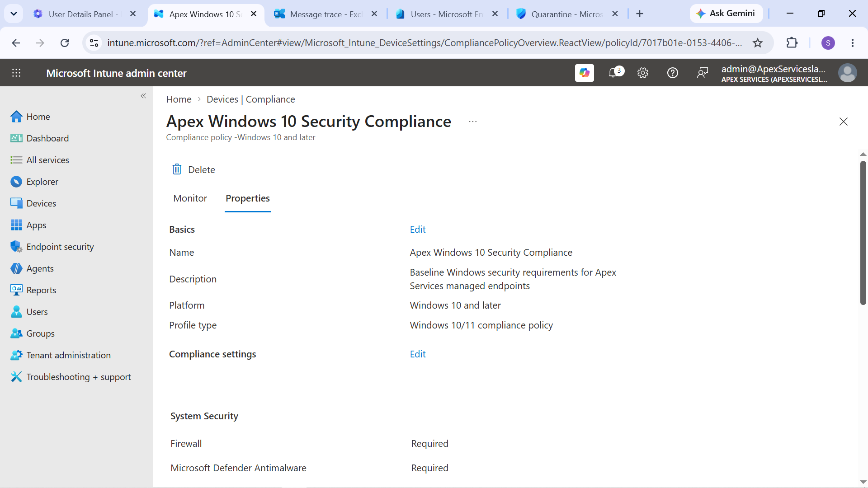Click the Microsoft Intune admin center title
This screenshot has width=868, height=488.
(x=116, y=73)
